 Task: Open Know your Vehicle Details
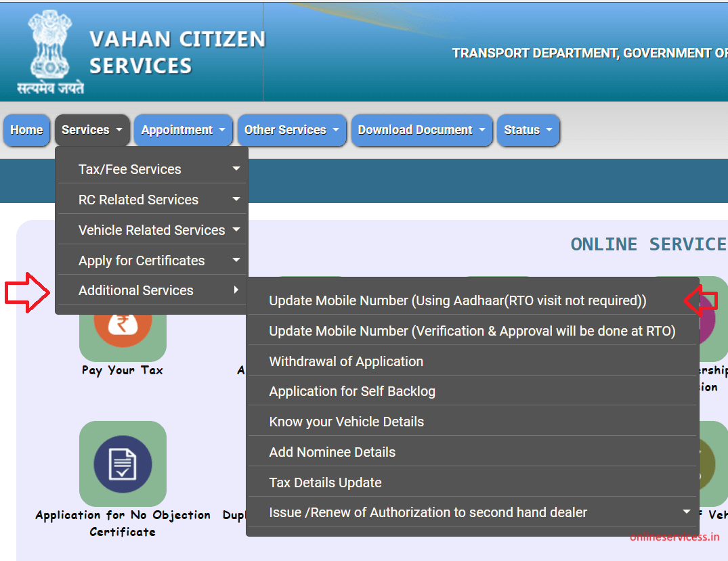click(x=473, y=422)
